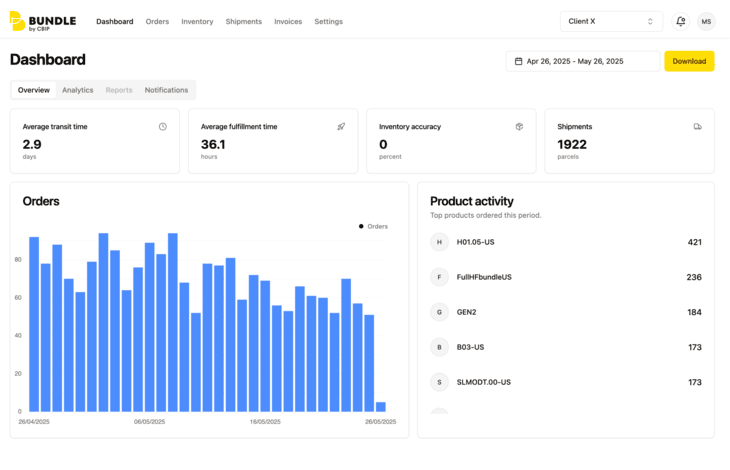Click the G avatar for GEN2
Image resolution: width=730 pixels, height=470 pixels.
(439, 312)
